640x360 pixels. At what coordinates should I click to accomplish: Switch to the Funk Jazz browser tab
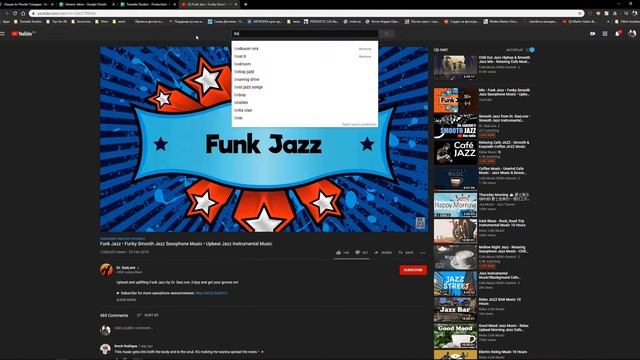(x=209, y=4)
